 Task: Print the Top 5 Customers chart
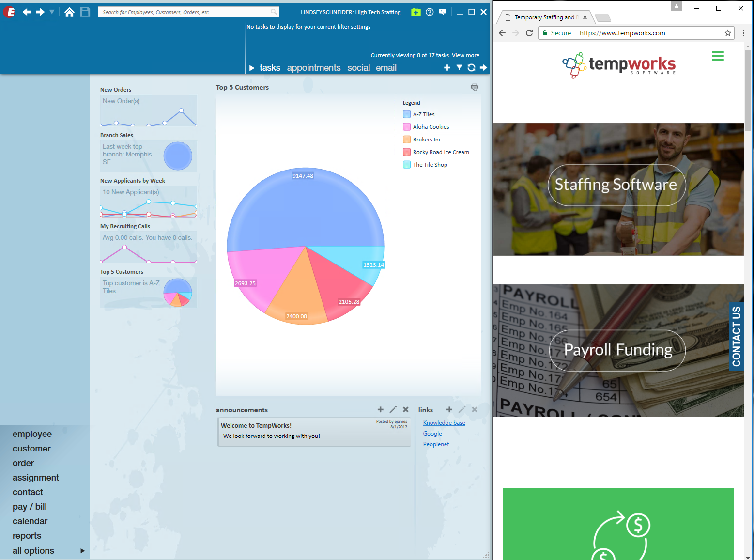[x=475, y=87]
